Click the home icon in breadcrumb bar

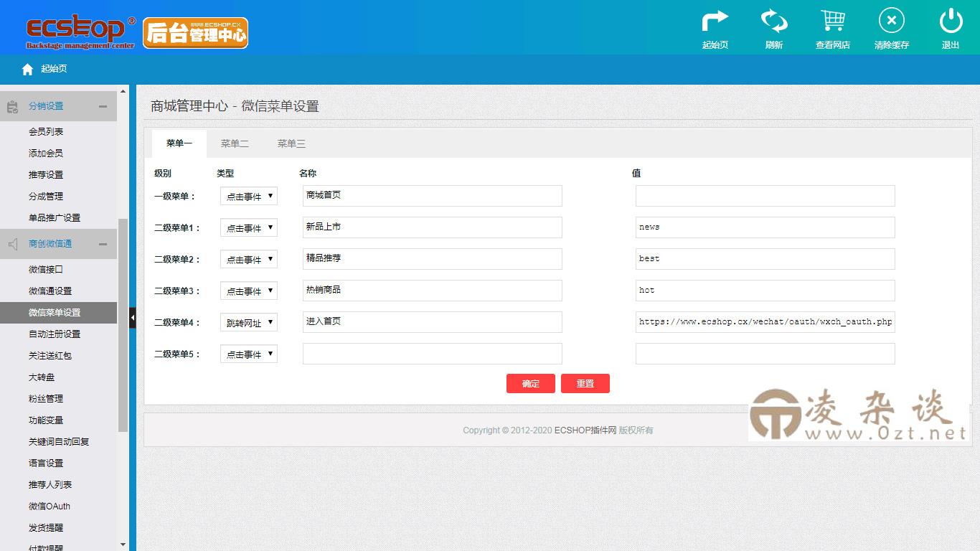coord(27,69)
